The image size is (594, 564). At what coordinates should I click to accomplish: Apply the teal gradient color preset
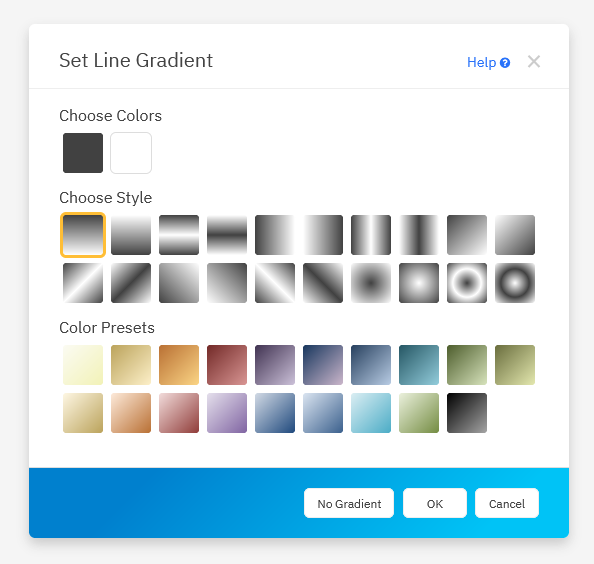(x=419, y=365)
